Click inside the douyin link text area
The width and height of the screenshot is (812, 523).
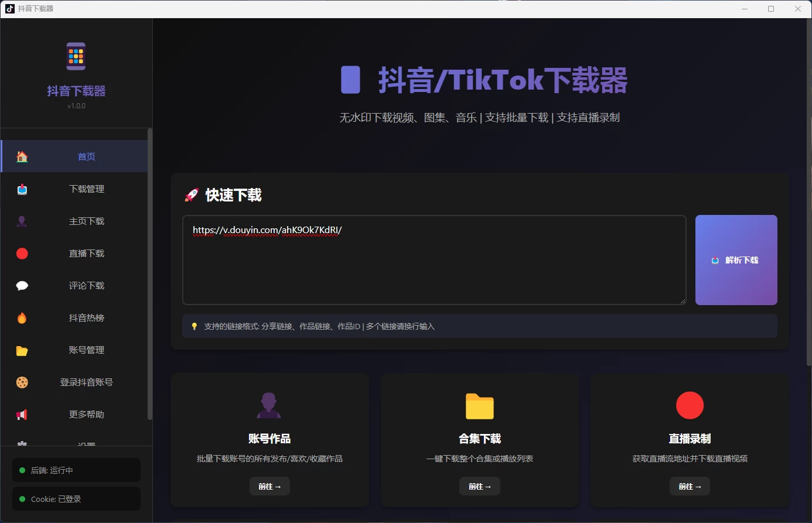(x=434, y=260)
